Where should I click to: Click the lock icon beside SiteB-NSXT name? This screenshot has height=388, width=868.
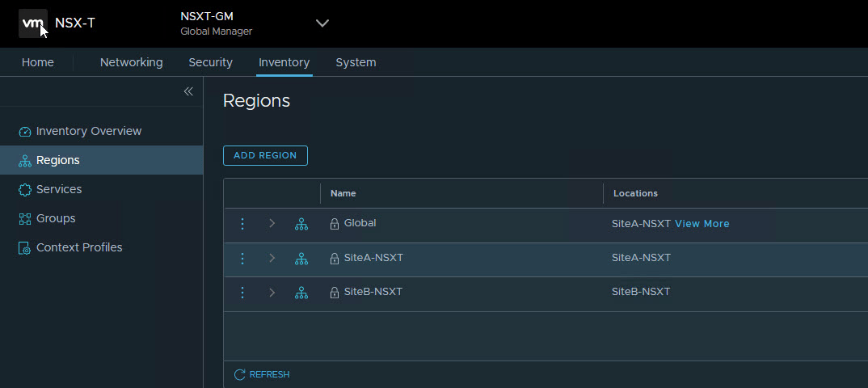tap(335, 293)
